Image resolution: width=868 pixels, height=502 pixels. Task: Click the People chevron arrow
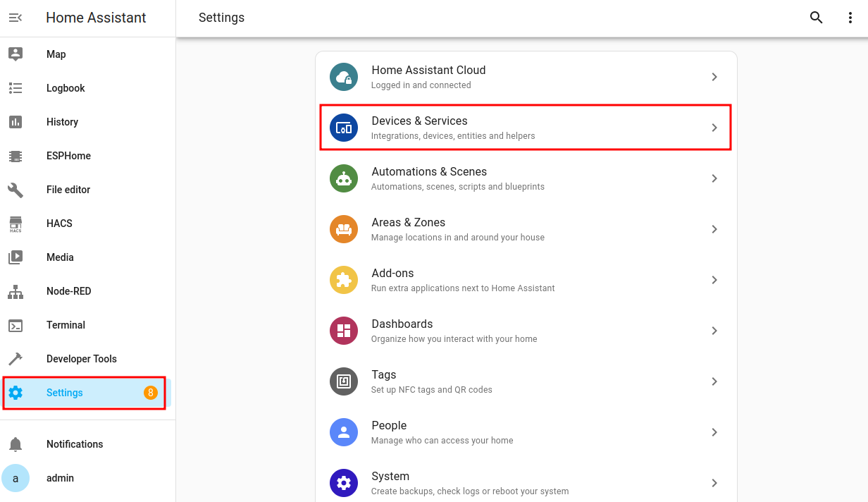point(714,432)
